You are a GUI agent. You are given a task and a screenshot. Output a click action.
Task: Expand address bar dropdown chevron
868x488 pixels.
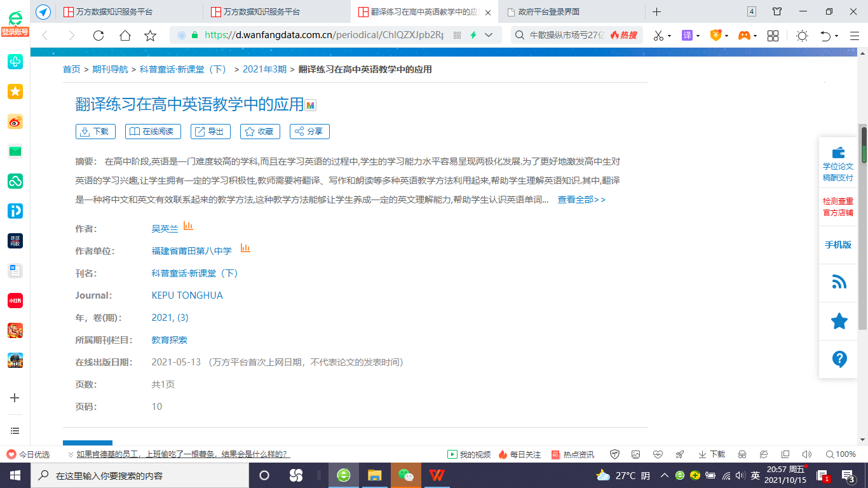click(x=489, y=36)
